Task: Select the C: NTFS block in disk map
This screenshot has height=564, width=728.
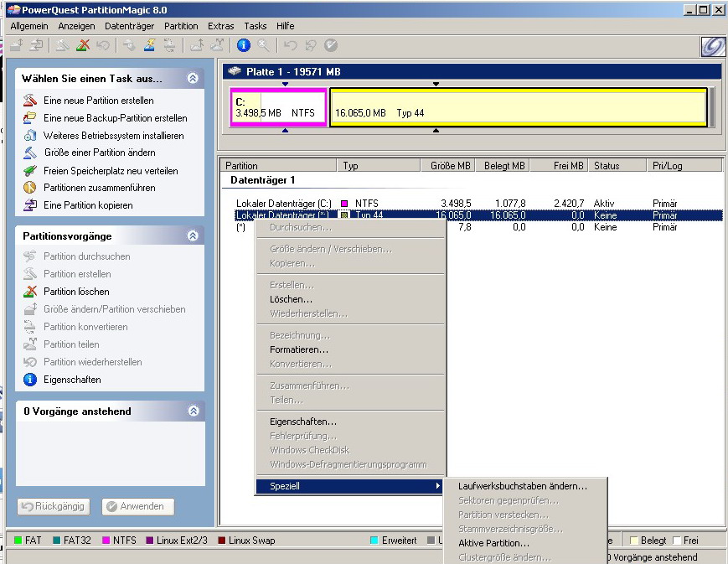Action: [x=279, y=107]
